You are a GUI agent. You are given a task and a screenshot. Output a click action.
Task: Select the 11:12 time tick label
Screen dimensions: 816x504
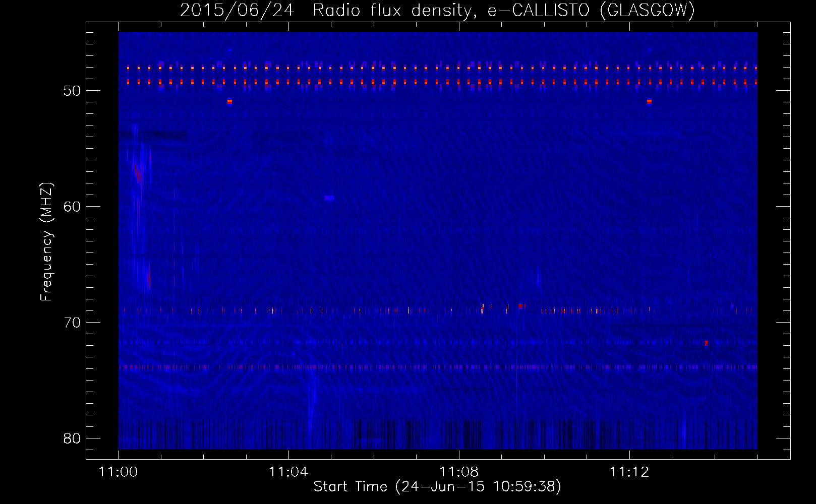629,472
